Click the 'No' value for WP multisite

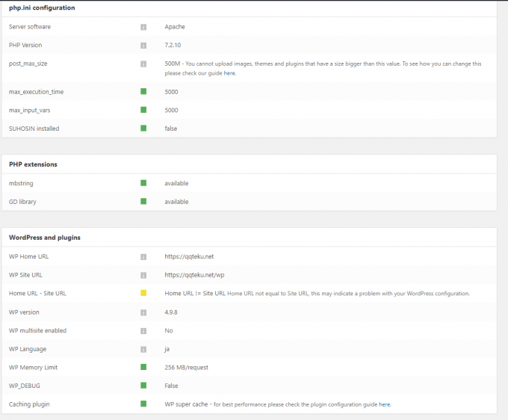click(169, 330)
